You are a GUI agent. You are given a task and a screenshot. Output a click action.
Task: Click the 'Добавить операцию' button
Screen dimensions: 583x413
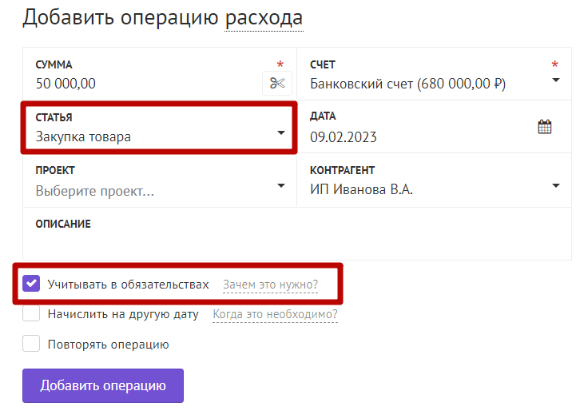coord(103,385)
